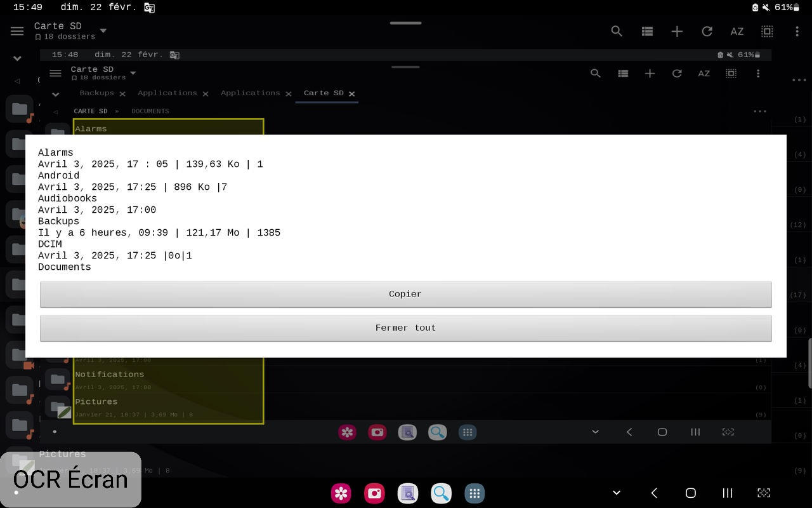Expand the topmost Carte SD storage dropdown arrow
The width and height of the screenshot is (812, 508).
[x=103, y=30]
